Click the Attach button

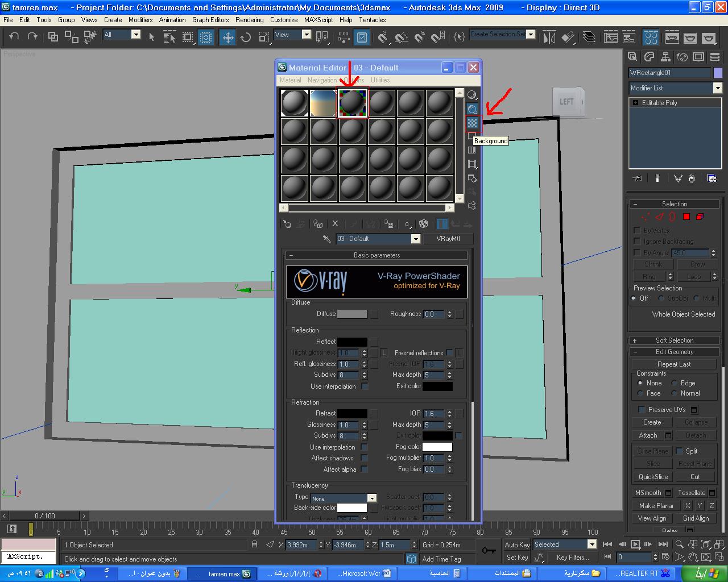pos(648,435)
